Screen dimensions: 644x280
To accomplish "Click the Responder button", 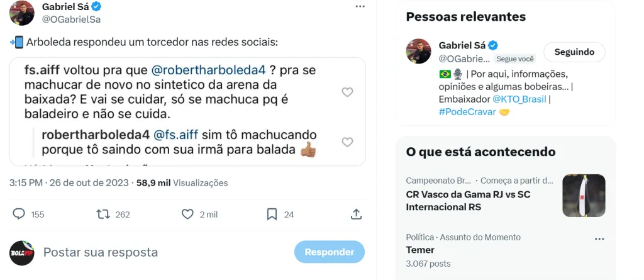I will (x=329, y=252).
